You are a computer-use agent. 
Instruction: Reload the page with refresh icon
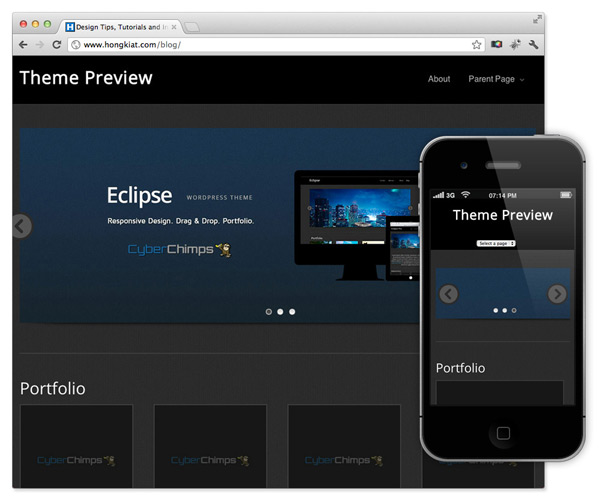click(57, 45)
